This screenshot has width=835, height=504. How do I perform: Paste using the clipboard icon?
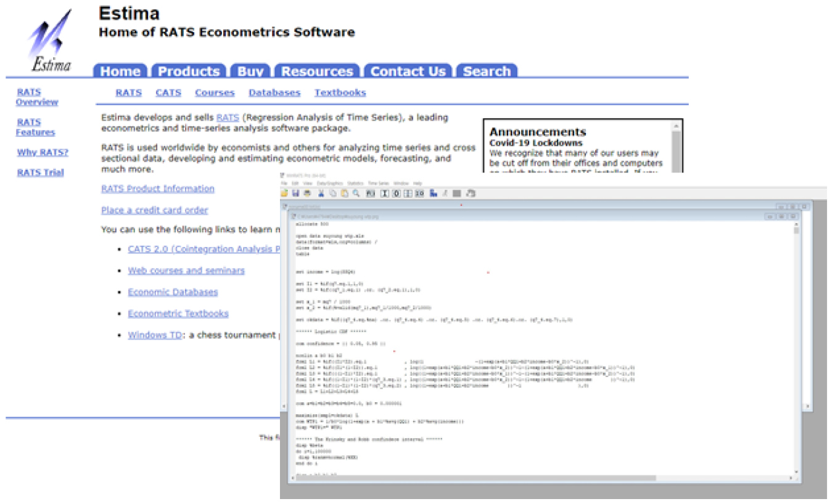click(x=344, y=193)
